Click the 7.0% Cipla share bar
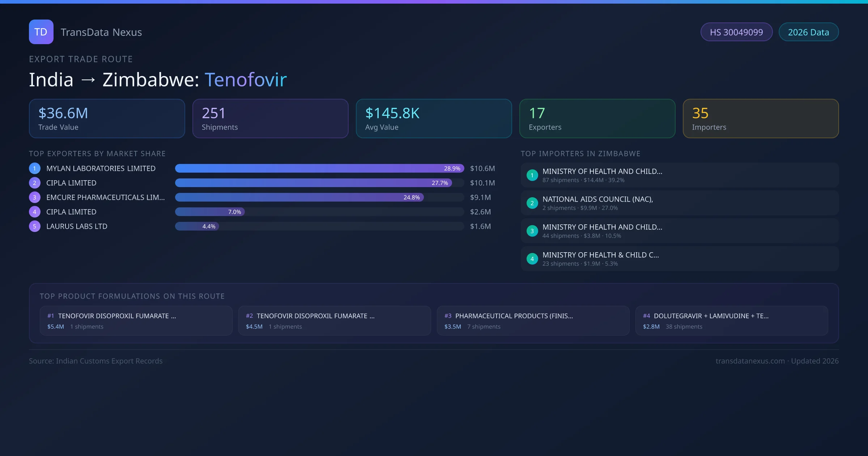 point(210,212)
